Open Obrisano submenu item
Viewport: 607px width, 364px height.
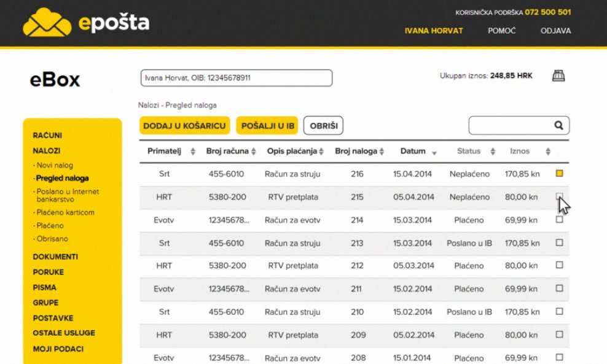52,239
